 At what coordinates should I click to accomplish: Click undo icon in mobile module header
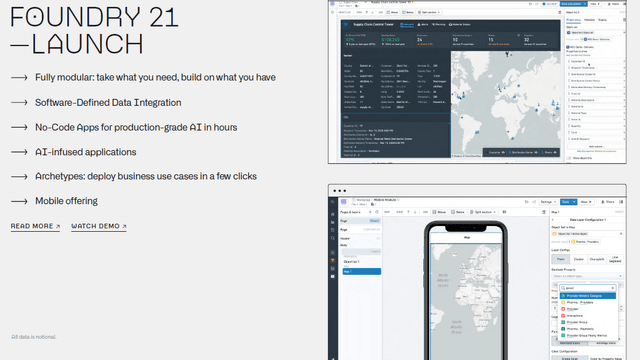pos(527,202)
